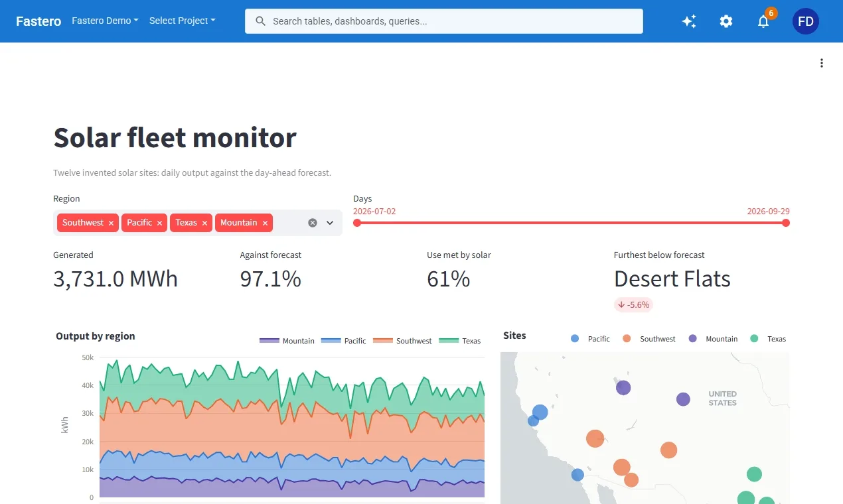Click the Days slider end handle
Screen dimensions: 843x504
coord(786,223)
